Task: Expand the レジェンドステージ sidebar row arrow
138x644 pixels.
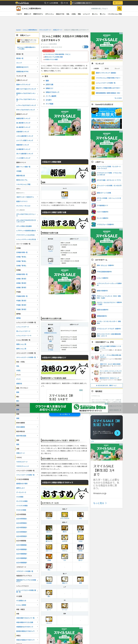Action: (38, 327)
